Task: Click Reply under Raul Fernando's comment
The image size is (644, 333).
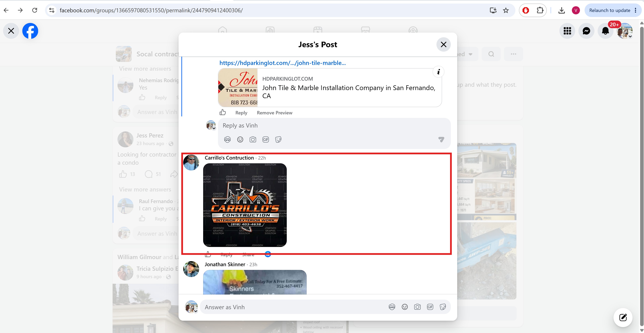Action: click(x=160, y=219)
